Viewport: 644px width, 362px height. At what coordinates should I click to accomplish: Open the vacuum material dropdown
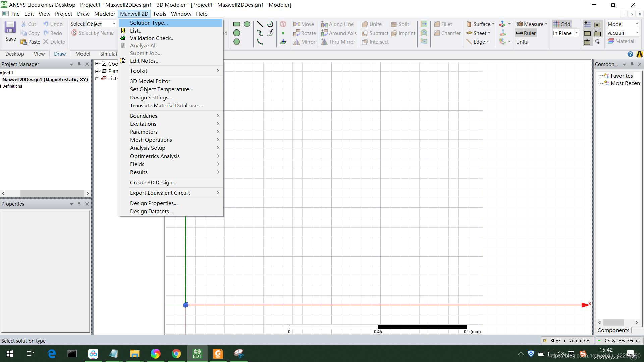637,33
